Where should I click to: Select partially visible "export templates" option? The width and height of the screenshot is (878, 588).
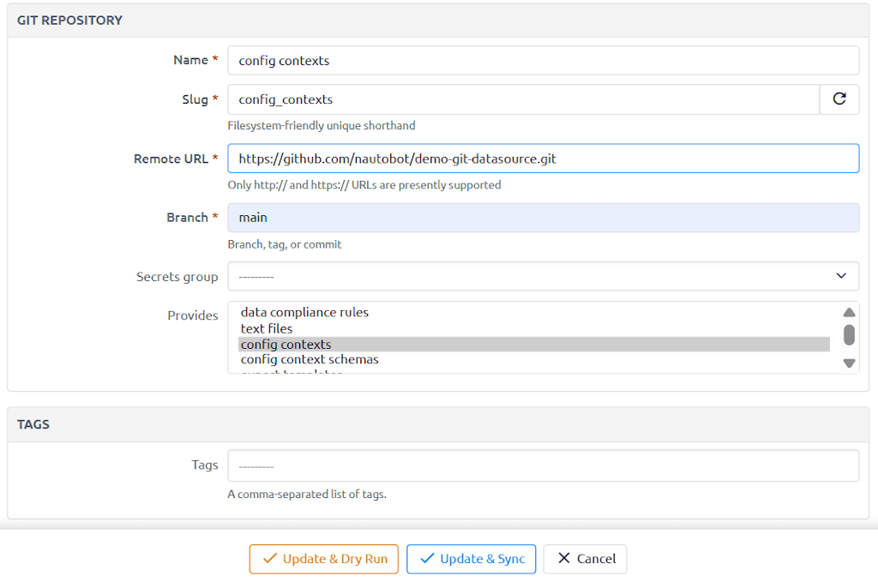[292, 372]
